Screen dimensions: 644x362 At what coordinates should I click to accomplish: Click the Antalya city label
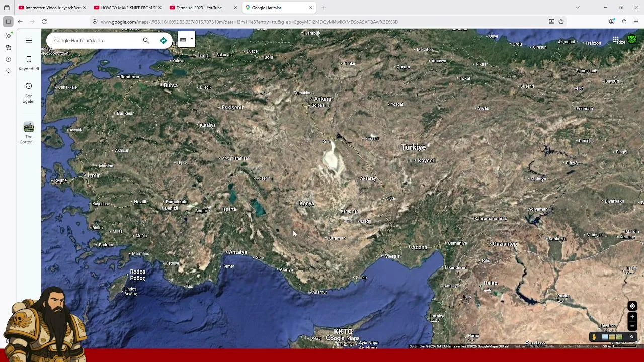(x=238, y=252)
